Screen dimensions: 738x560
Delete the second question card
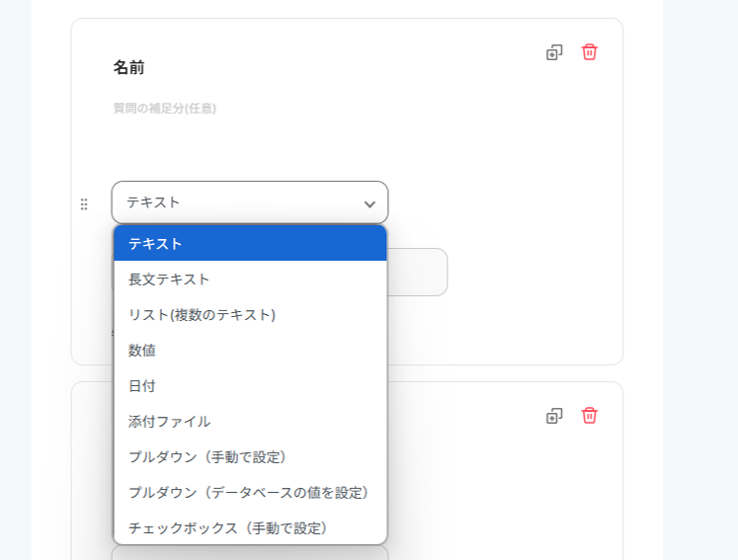pyautogui.click(x=590, y=416)
